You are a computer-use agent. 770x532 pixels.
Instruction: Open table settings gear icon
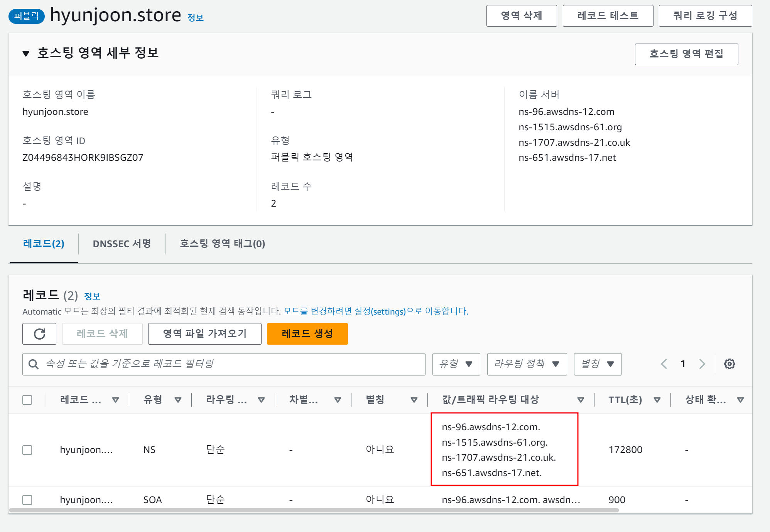(x=729, y=364)
